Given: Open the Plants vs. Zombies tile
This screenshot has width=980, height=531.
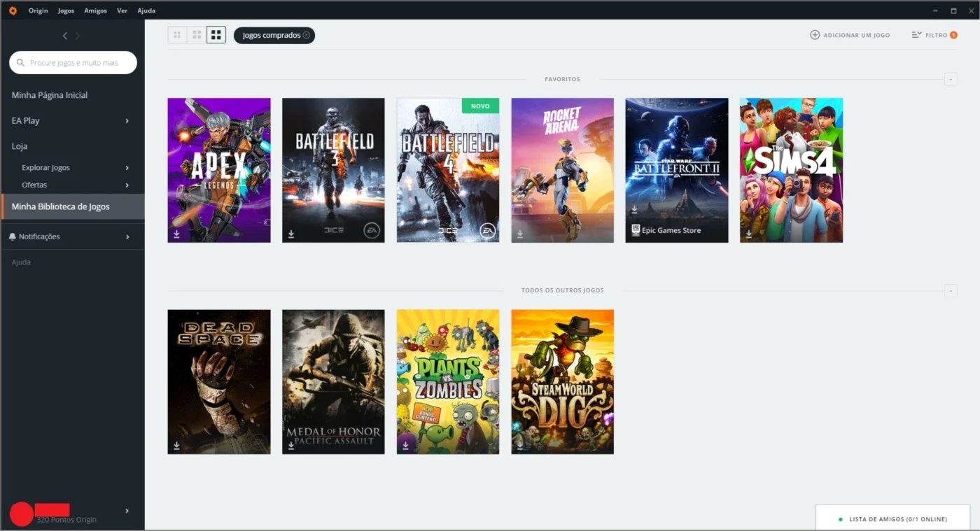Looking at the screenshot, I should click(448, 382).
